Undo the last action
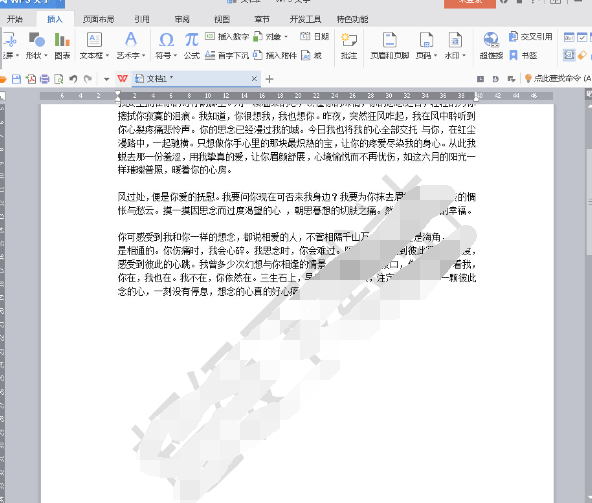592x503 pixels. pyautogui.click(x=73, y=79)
